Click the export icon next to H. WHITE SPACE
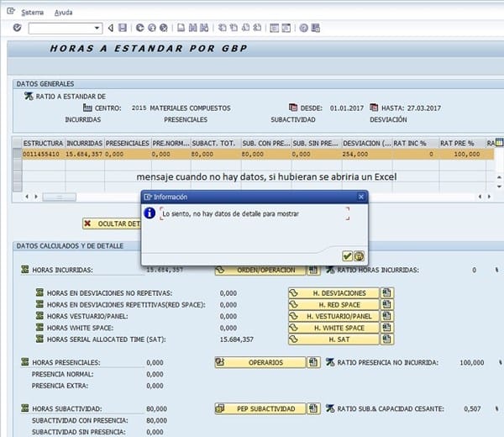The width and height of the screenshot is (504, 437). [387, 328]
